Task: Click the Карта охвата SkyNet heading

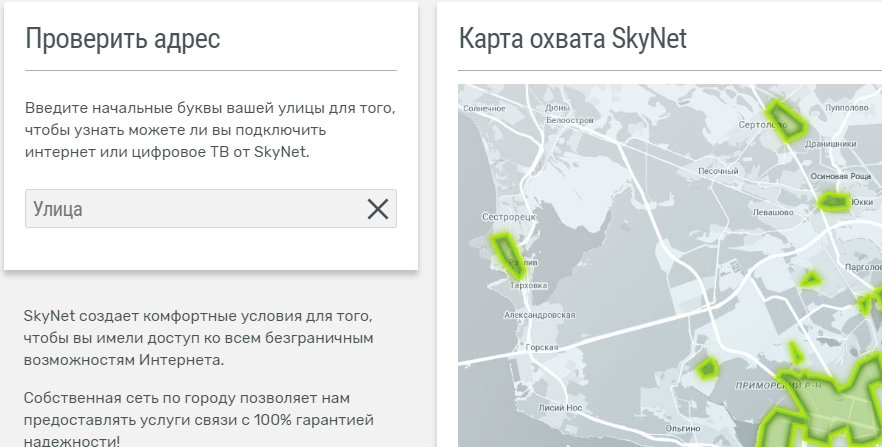Action: pos(572,39)
